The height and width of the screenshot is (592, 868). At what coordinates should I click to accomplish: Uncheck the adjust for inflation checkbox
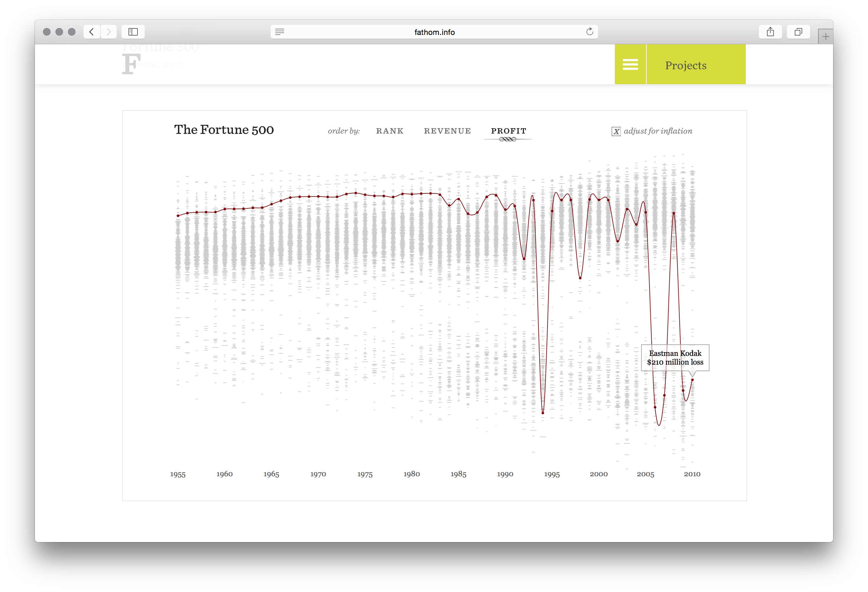616,131
